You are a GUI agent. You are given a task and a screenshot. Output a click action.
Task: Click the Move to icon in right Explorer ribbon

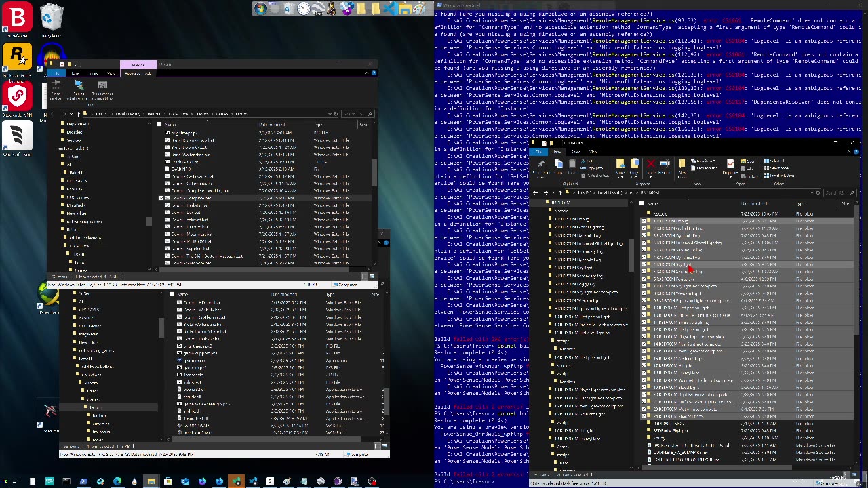(620, 166)
